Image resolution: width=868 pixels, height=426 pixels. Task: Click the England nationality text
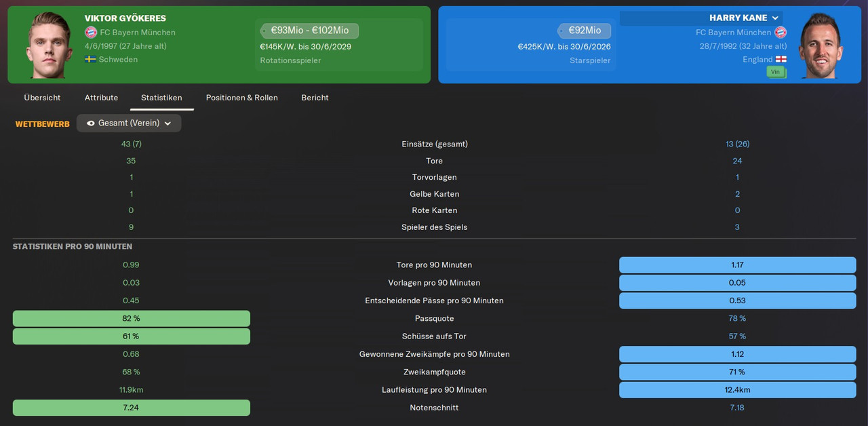pyautogui.click(x=757, y=60)
